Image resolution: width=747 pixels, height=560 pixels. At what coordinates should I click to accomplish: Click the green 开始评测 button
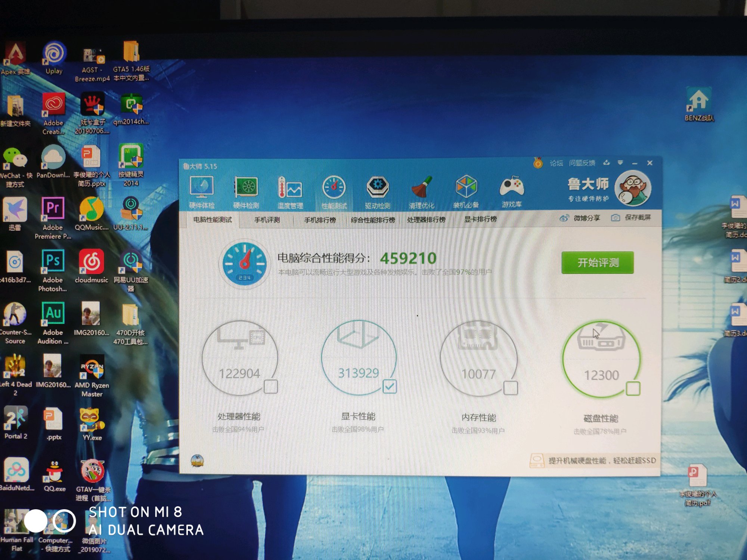(x=598, y=262)
